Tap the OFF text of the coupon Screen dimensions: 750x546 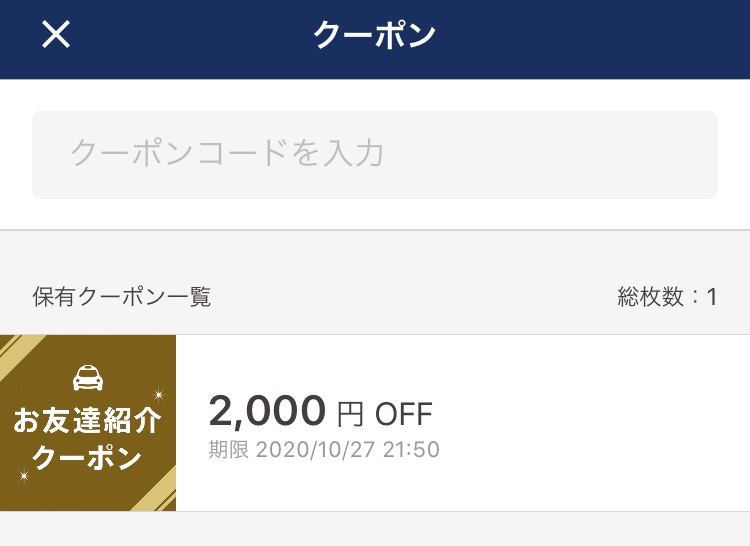pyautogui.click(x=404, y=414)
